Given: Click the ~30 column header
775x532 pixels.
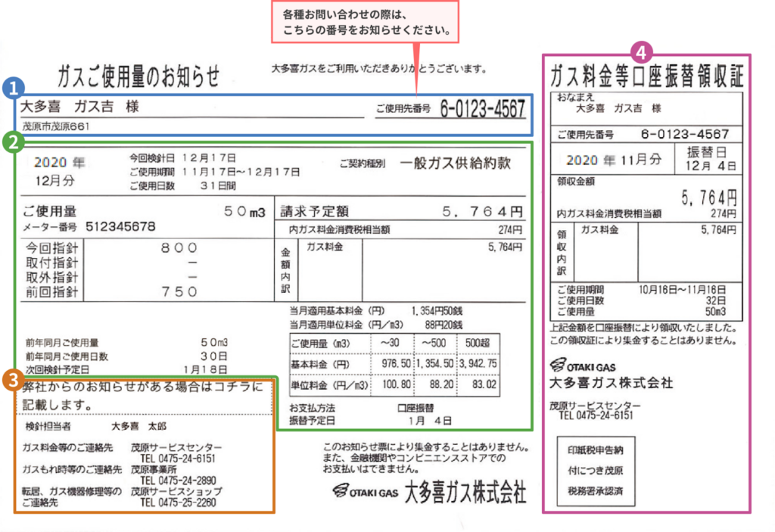Looking at the screenshot, I should 390,343.
